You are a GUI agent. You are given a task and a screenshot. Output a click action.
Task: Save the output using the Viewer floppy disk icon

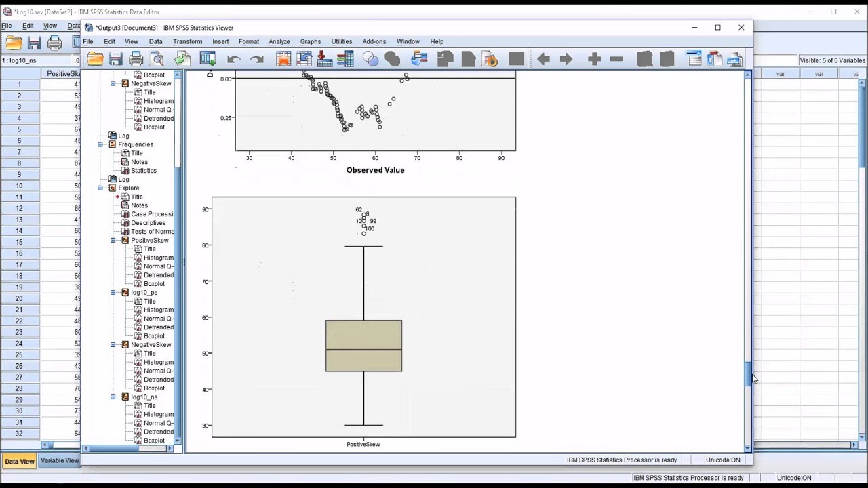[x=116, y=59]
